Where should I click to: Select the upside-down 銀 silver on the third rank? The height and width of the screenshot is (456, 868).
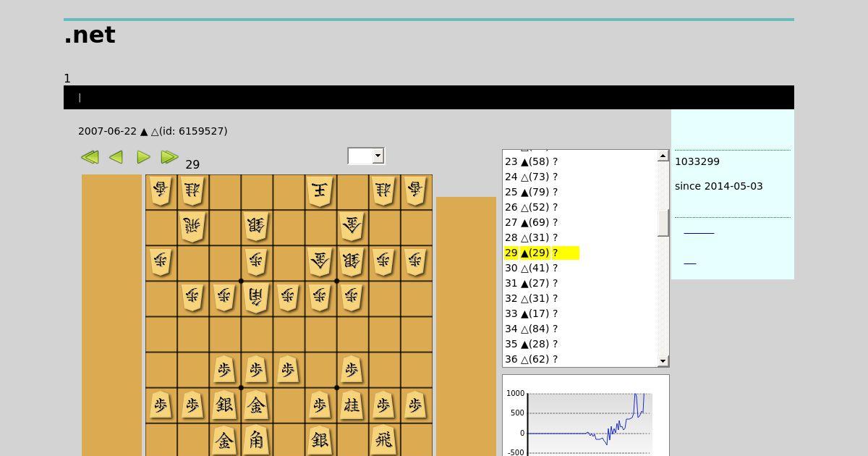click(x=352, y=262)
